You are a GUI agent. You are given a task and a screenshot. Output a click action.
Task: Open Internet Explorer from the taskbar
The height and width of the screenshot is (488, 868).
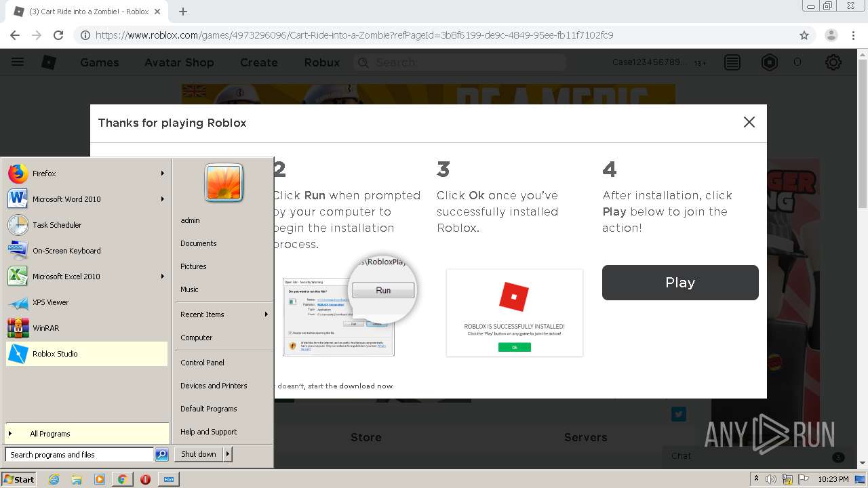(54, 479)
